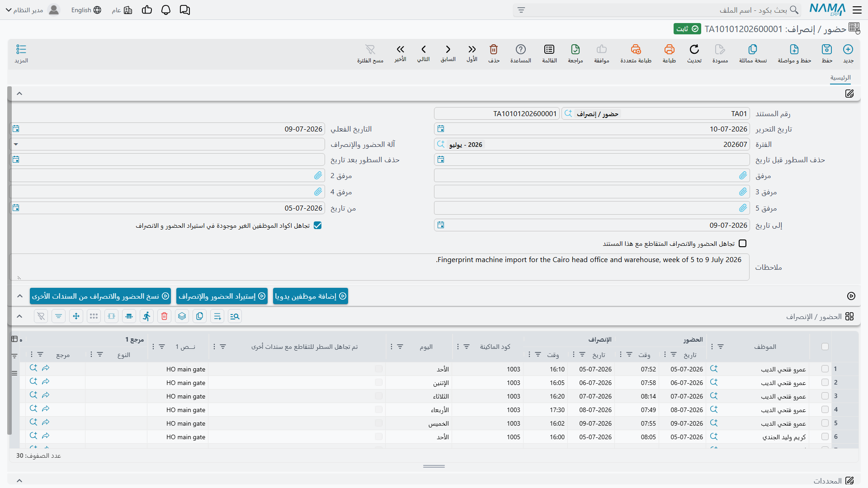Image resolution: width=868 pixels, height=488 pixels.
Task: Select row 4 checkbox
Action: (x=825, y=410)
